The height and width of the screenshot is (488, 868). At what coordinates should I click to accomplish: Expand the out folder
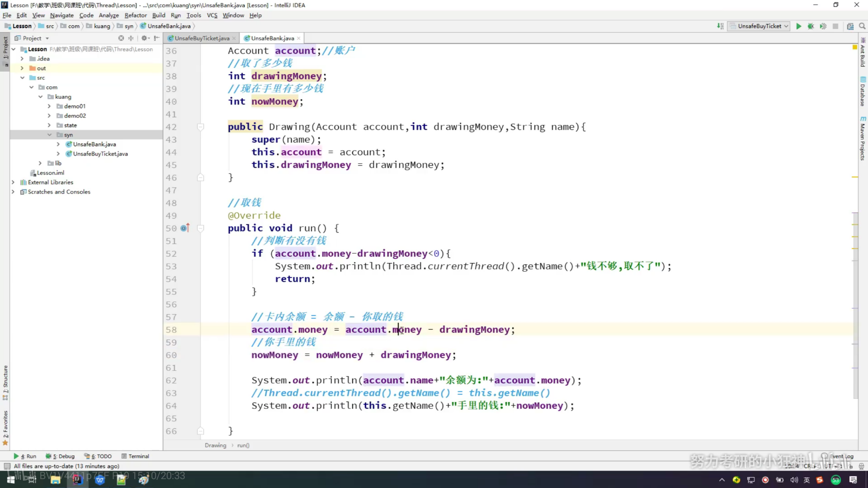22,68
